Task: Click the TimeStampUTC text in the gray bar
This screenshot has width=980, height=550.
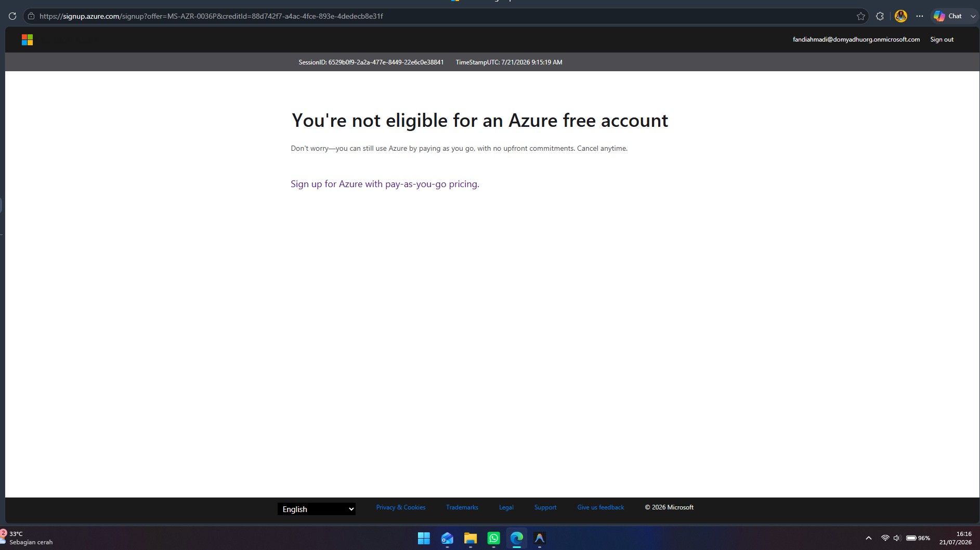Action: click(509, 62)
